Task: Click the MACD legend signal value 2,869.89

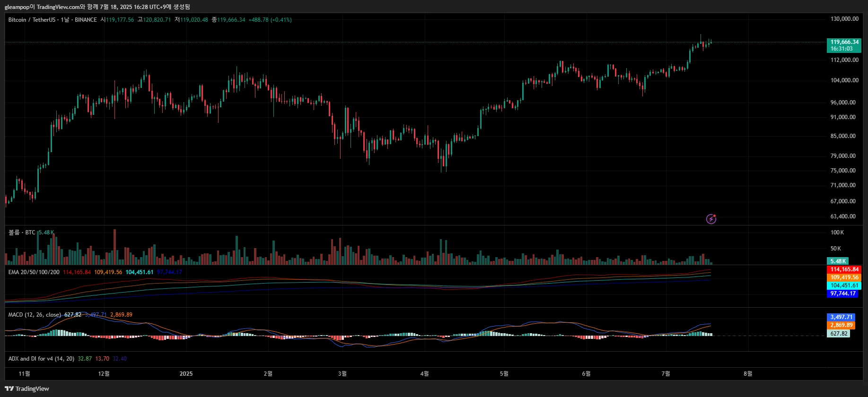Action: (x=121, y=315)
